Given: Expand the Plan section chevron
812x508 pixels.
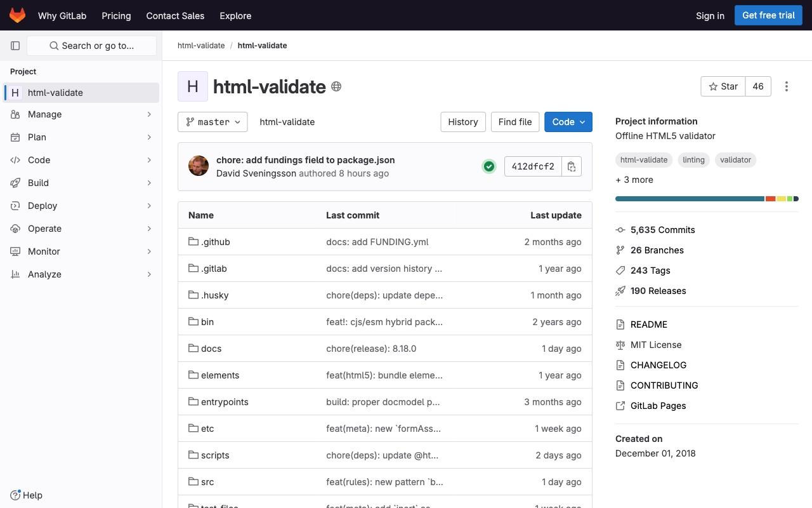Looking at the screenshot, I should pyautogui.click(x=149, y=137).
